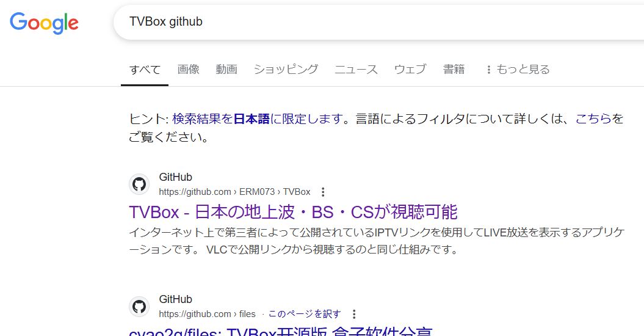
Task: Click the github.com › ERM073 › TVBox URL
Action: tap(234, 192)
